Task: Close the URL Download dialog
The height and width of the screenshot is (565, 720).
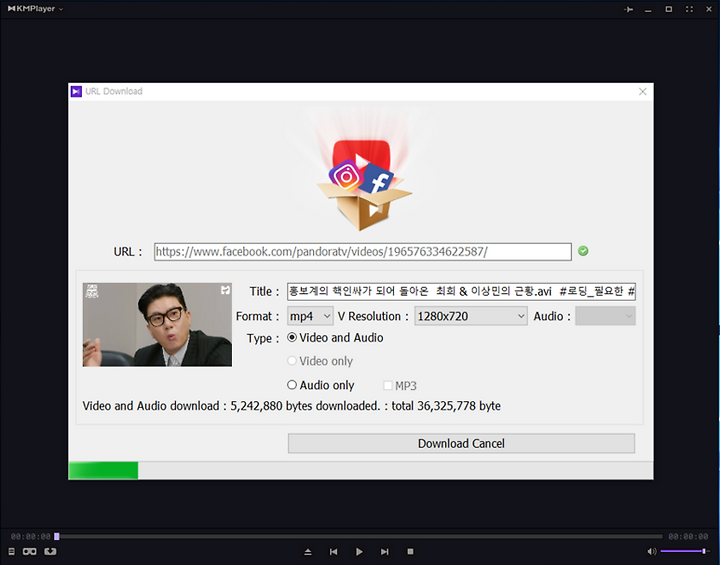Action: 642,91
